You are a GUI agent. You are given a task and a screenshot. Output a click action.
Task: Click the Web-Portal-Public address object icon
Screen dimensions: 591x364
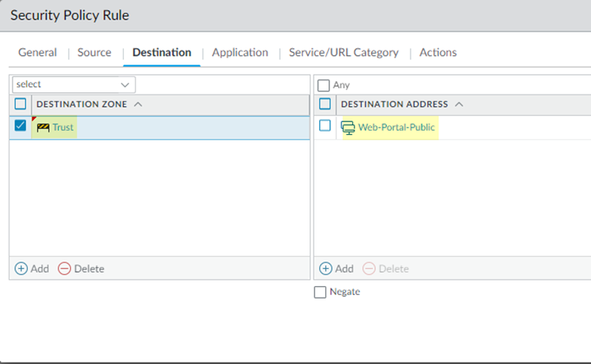tap(348, 127)
